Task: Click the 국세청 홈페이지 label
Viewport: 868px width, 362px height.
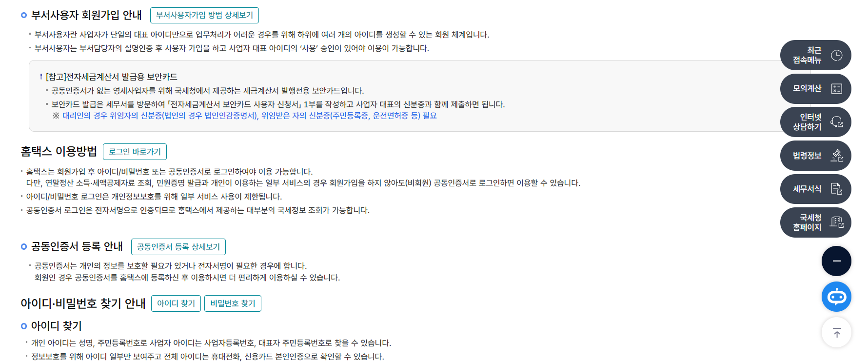Action: click(807, 222)
